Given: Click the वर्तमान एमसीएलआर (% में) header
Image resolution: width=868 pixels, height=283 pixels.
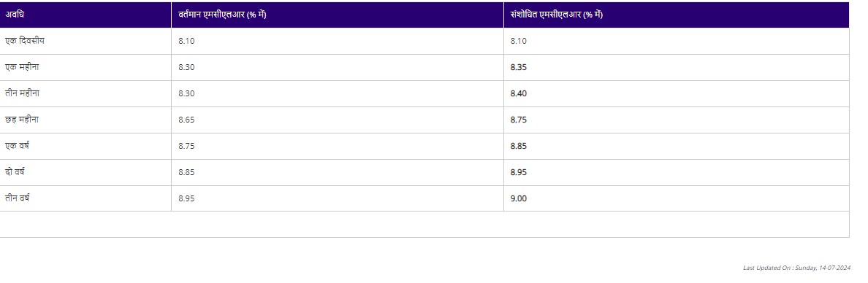Looking at the screenshot, I should click(x=222, y=15).
